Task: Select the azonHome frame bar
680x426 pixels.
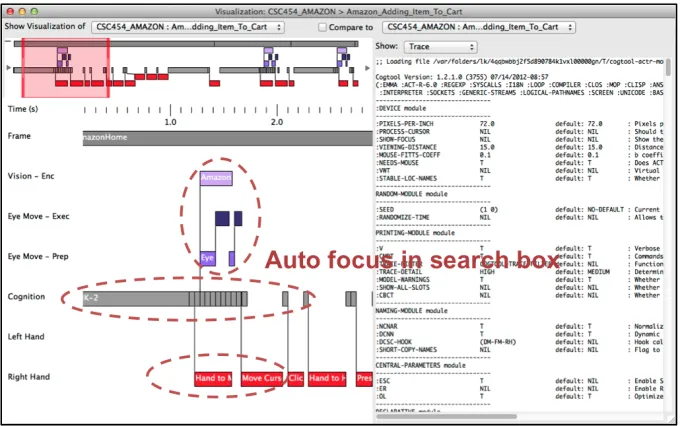Action: coord(227,138)
